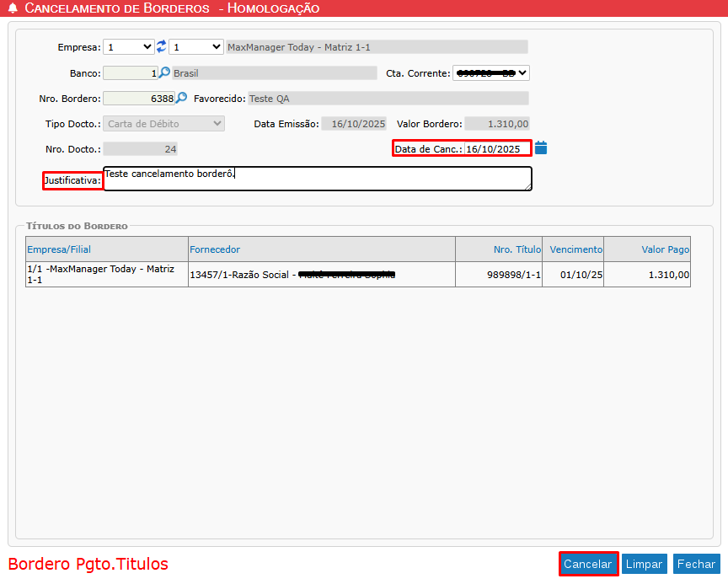Open the filial dropdown next to Empresa
This screenshot has width=728, height=584.
click(x=195, y=47)
